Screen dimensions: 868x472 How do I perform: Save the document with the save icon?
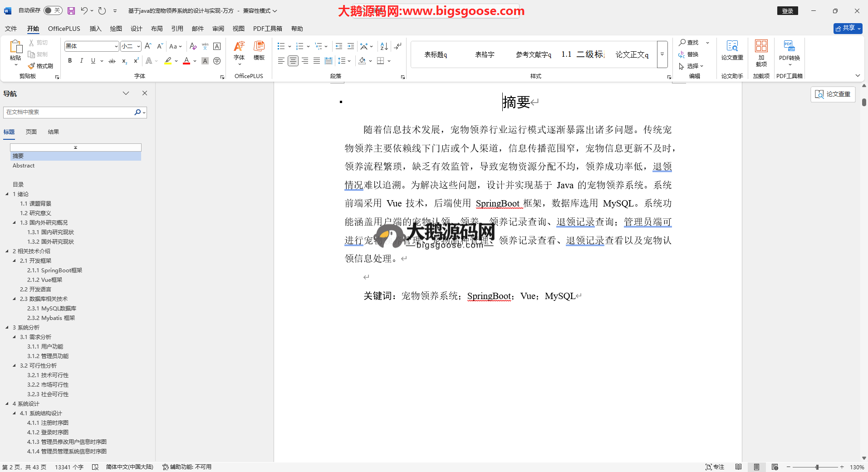(x=71, y=10)
